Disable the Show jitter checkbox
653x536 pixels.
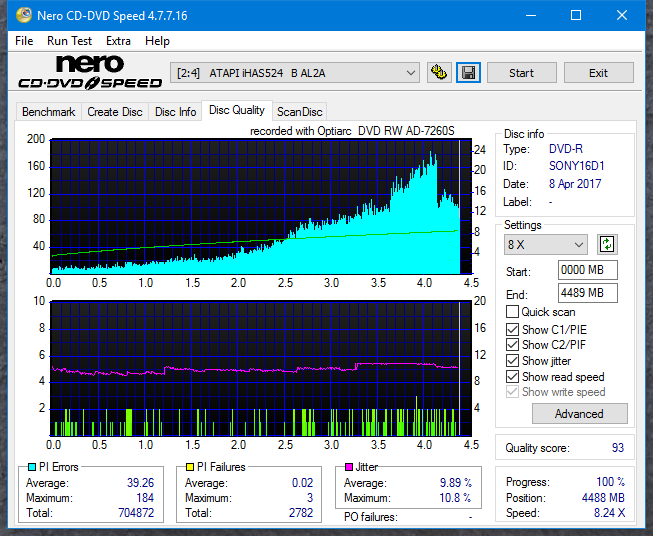coord(512,361)
